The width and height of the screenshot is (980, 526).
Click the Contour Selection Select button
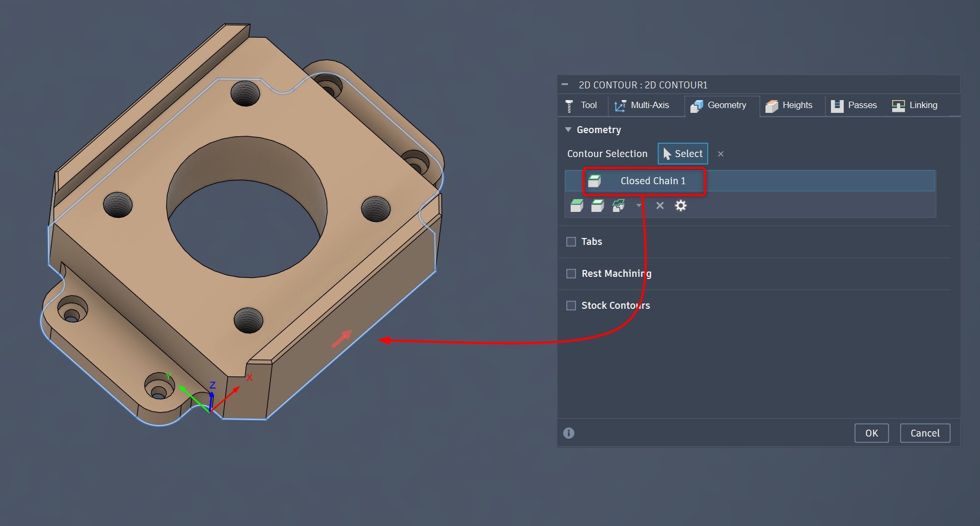click(683, 154)
